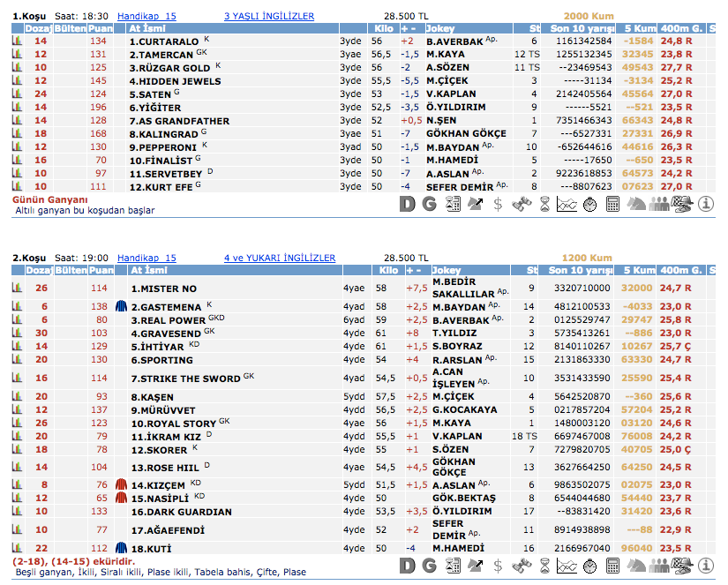728x585 pixels.
Task: Click the blue jersey icon next to 2.GASTEMENA
Action: coord(122,306)
